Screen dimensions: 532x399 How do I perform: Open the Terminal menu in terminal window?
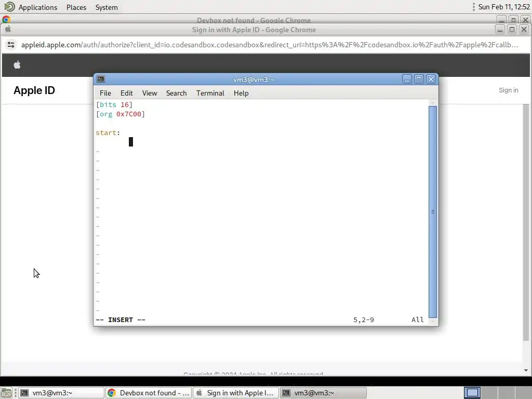coord(210,93)
